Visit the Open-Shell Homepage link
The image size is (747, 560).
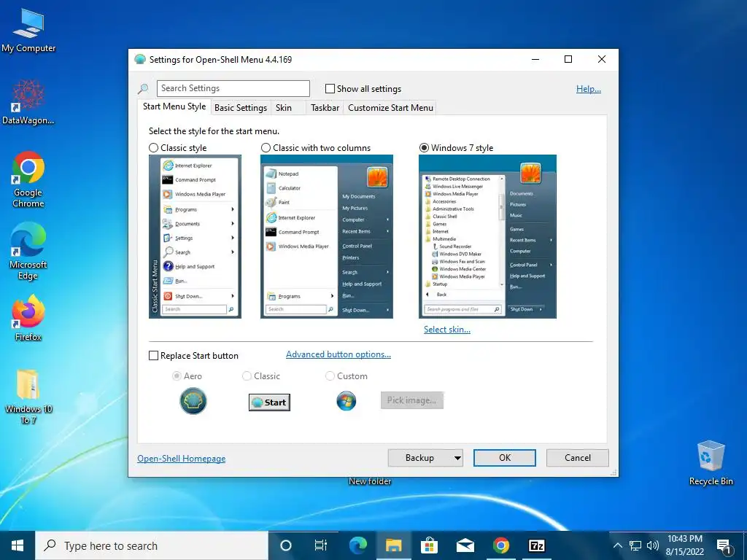click(x=182, y=459)
